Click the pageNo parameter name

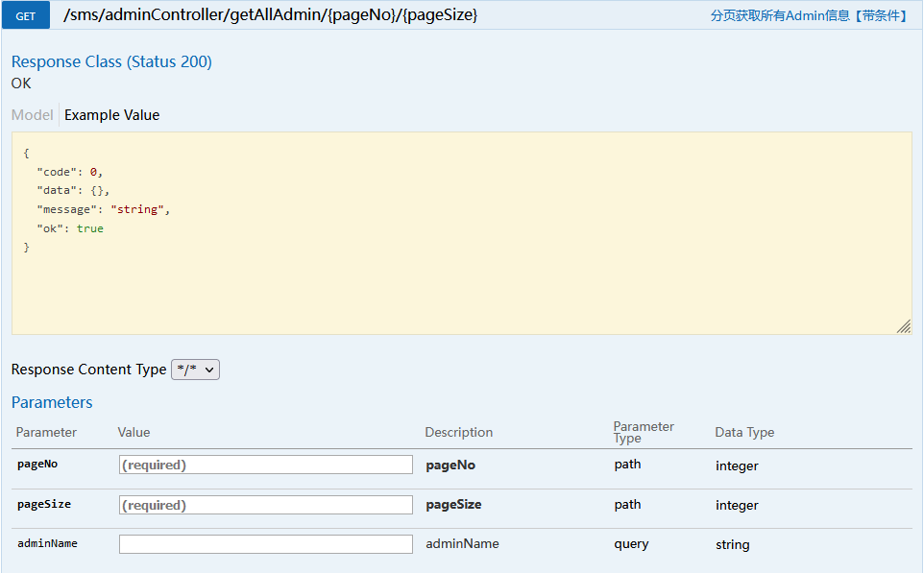[x=37, y=464]
